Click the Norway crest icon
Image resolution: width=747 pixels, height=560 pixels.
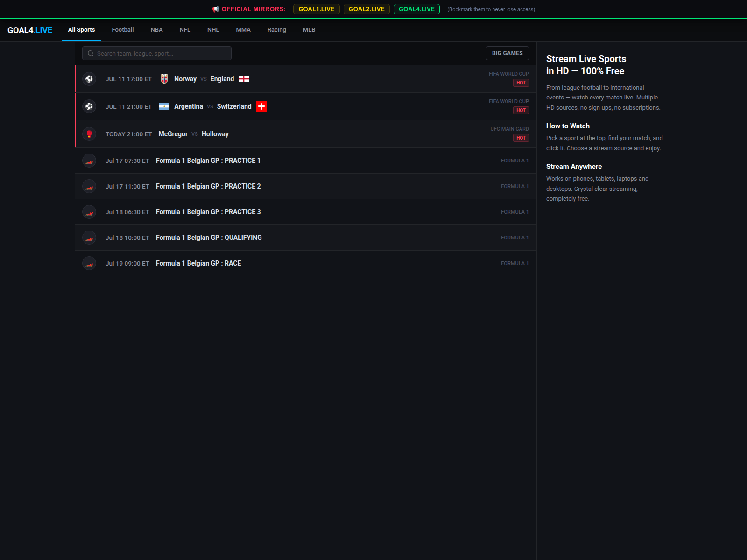[164, 79]
